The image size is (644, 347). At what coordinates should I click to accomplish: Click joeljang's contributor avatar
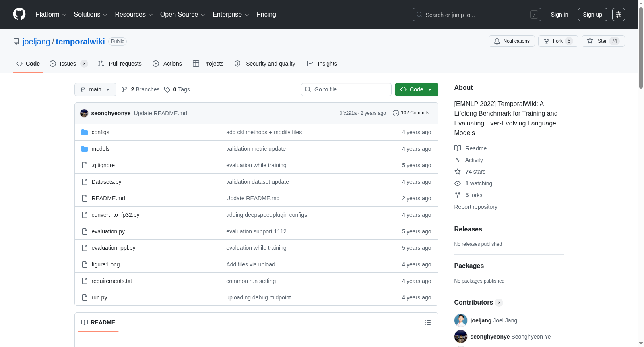pos(461,320)
